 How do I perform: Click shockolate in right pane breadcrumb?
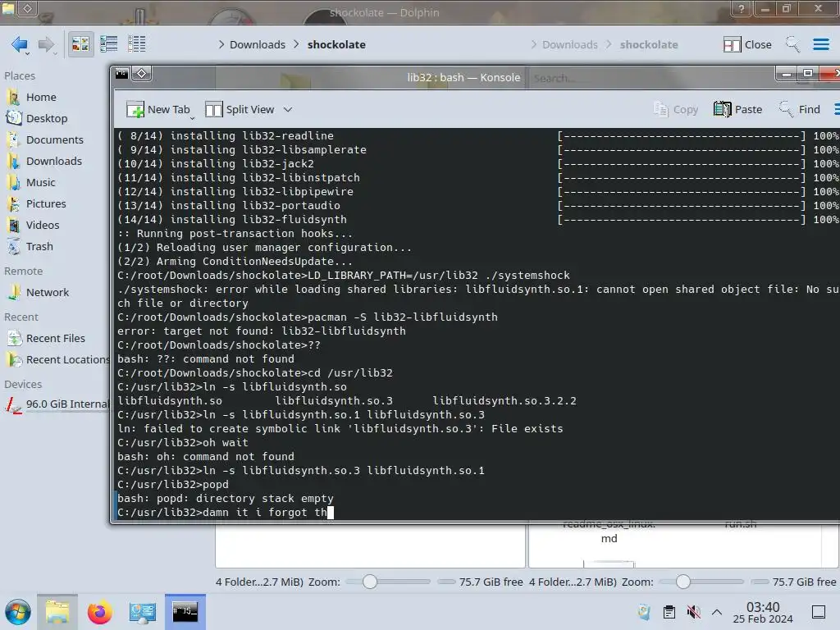(649, 44)
